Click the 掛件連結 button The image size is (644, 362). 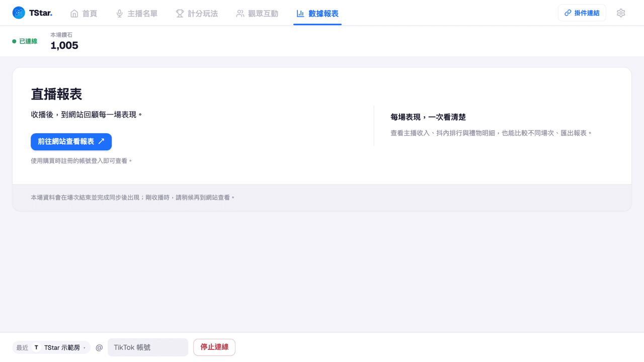click(x=582, y=13)
